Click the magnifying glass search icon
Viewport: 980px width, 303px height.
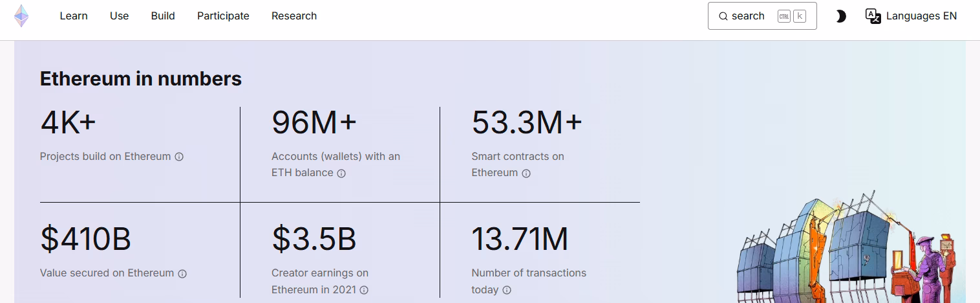(x=723, y=16)
